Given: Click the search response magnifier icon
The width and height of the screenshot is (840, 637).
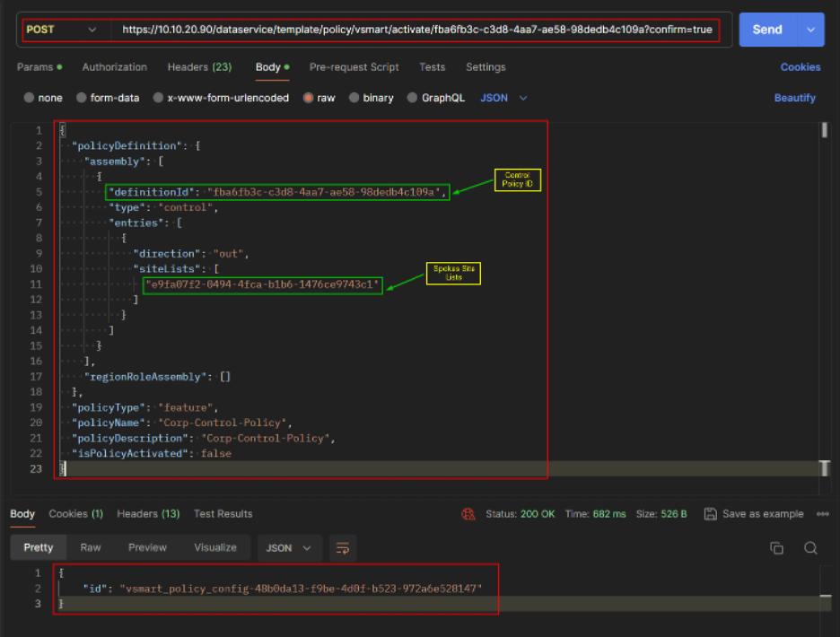Looking at the screenshot, I should coord(810,548).
